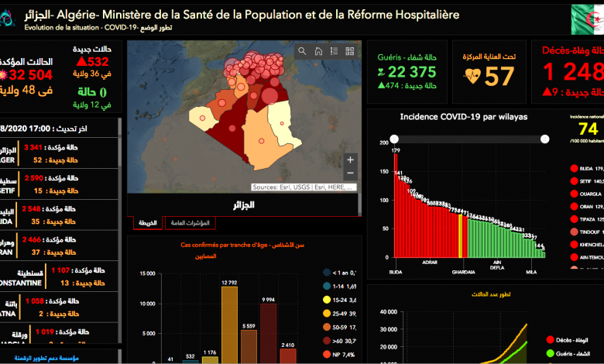
Task: Select KHENCHELA in the incidence legend
Action: tap(587, 245)
